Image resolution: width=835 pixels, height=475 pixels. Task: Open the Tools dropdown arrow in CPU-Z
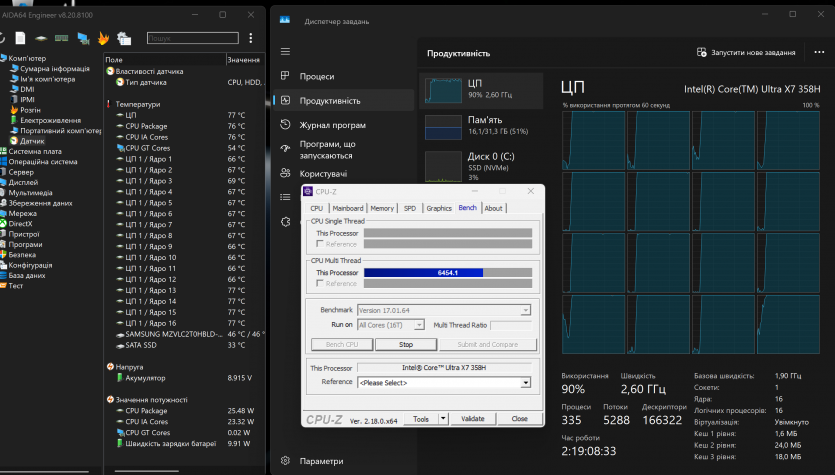click(x=441, y=419)
